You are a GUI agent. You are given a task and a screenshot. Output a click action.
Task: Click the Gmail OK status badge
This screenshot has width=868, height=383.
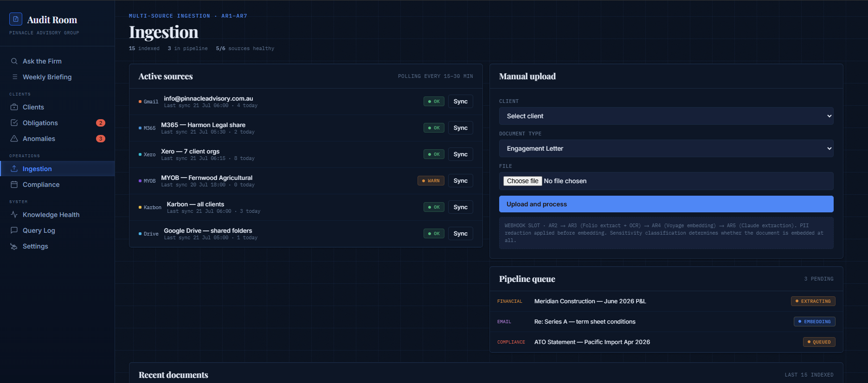point(434,102)
